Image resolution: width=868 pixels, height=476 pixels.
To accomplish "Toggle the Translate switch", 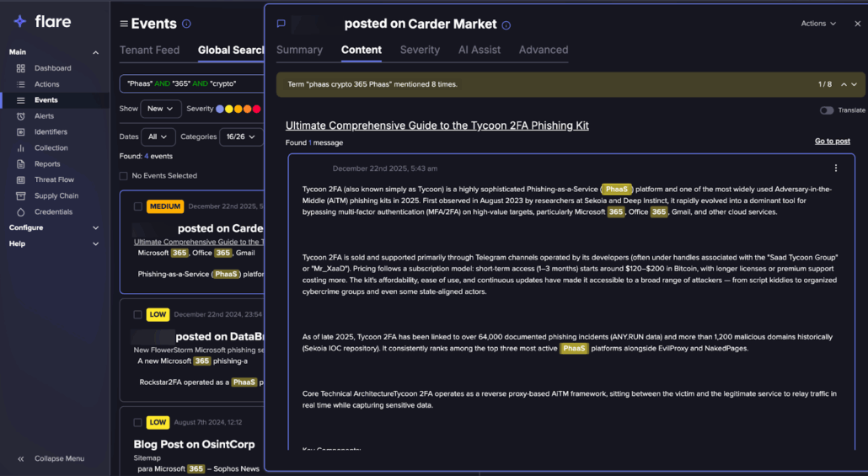I will pyautogui.click(x=827, y=110).
